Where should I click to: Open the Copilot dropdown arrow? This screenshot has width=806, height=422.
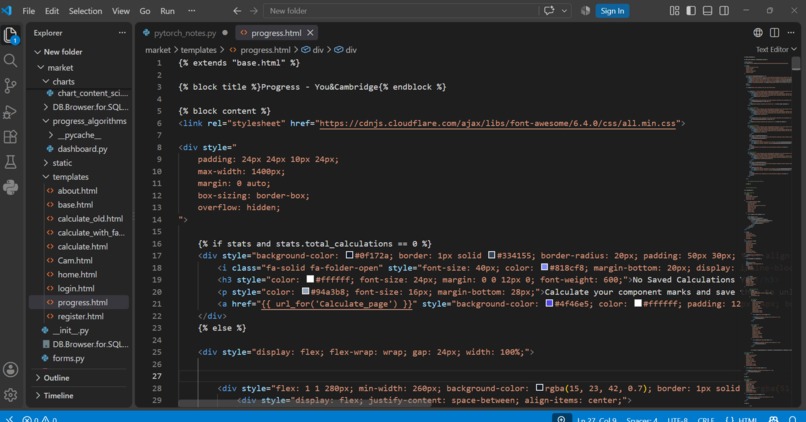tap(564, 11)
